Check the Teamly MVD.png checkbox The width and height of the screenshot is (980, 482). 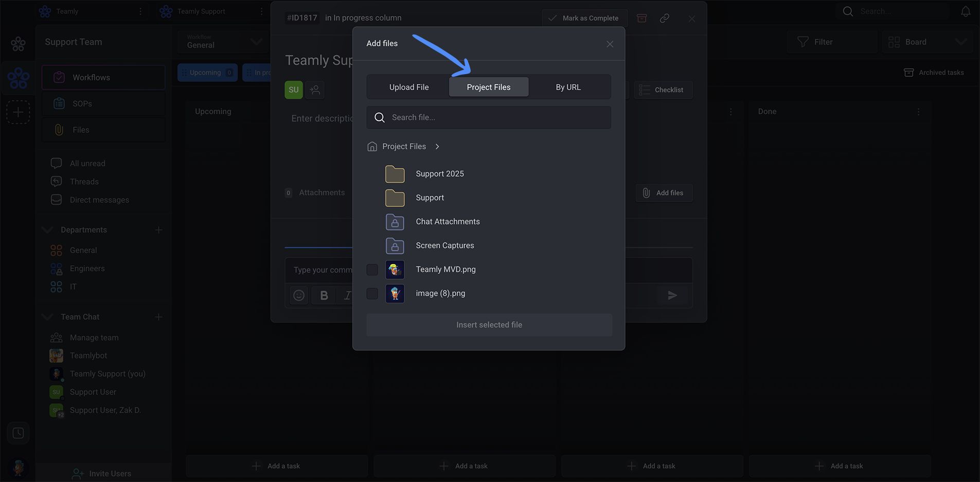pyautogui.click(x=372, y=269)
